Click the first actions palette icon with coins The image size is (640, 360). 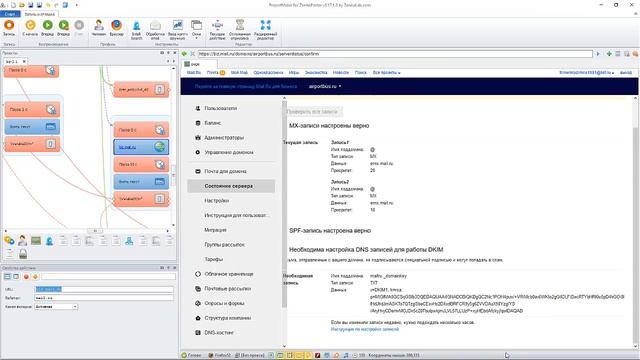point(9,241)
